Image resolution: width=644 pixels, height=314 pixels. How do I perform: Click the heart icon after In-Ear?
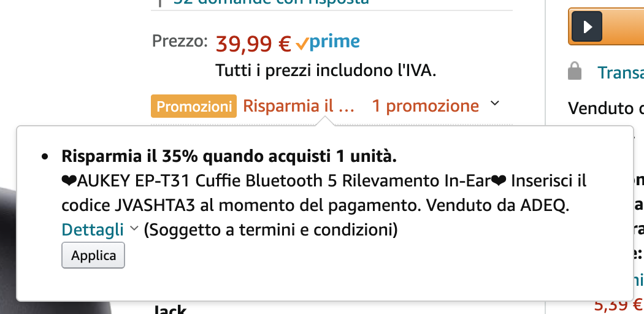pyautogui.click(x=499, y=182)
